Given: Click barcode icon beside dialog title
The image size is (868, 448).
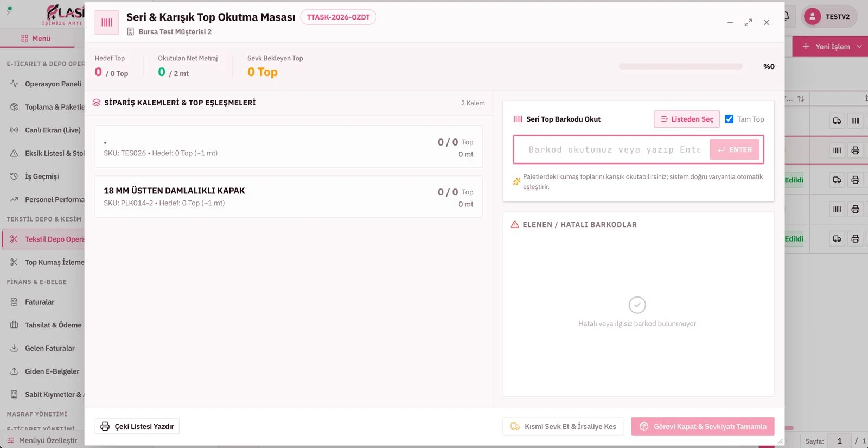Looking at the screenshot, I should coord(107,22).
